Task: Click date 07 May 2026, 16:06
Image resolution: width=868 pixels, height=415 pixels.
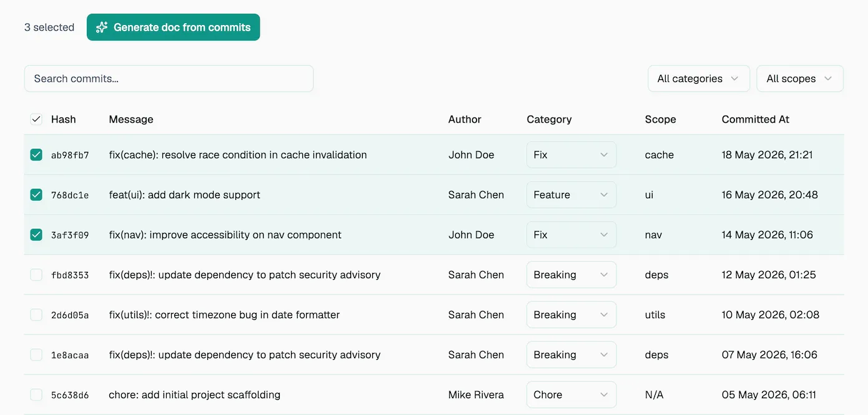Action: pyautogui.click(x=769, y=355)
